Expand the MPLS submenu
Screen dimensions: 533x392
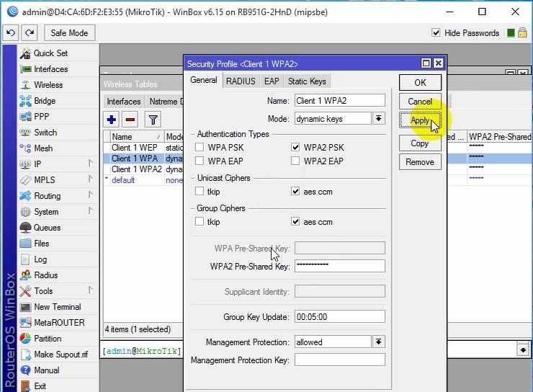pos(91,179)
